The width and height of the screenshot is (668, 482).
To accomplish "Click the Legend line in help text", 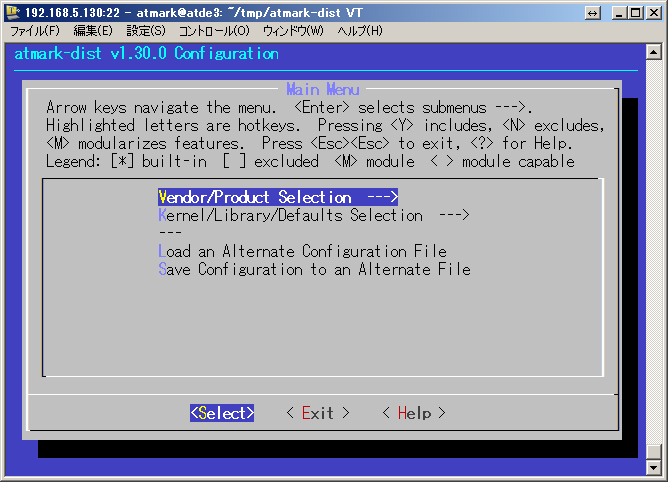I will (x=310, y=162).
